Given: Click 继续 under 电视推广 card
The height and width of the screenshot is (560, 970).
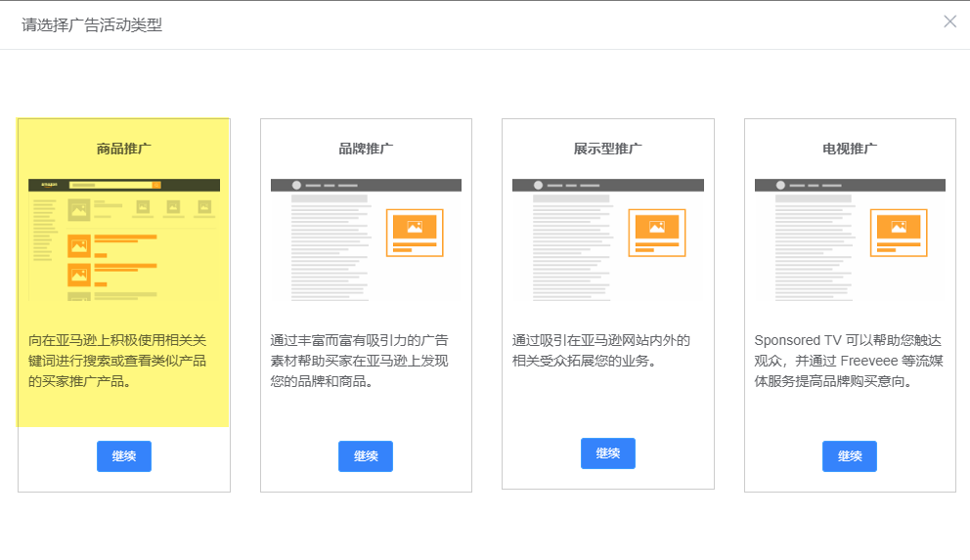Looking at the screenshot, I should pyautogui.click(x=850, y=456).
